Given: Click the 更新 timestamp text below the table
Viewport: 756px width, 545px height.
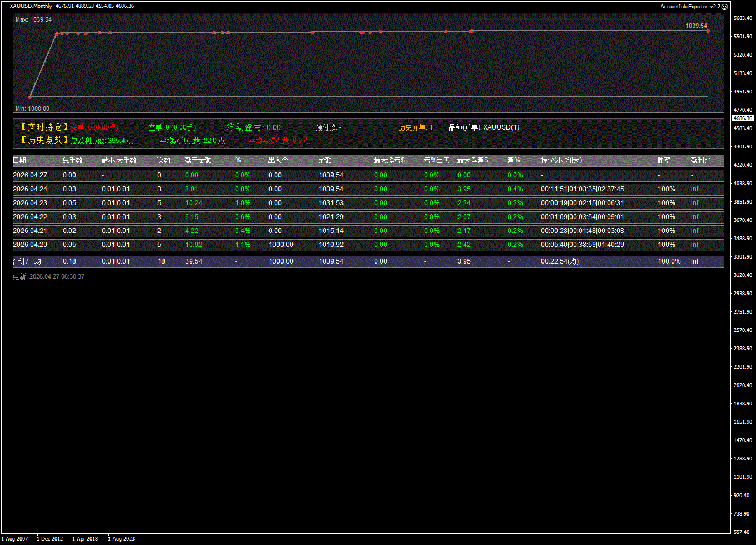Looking at the screenshot, I should click(48, 276).
